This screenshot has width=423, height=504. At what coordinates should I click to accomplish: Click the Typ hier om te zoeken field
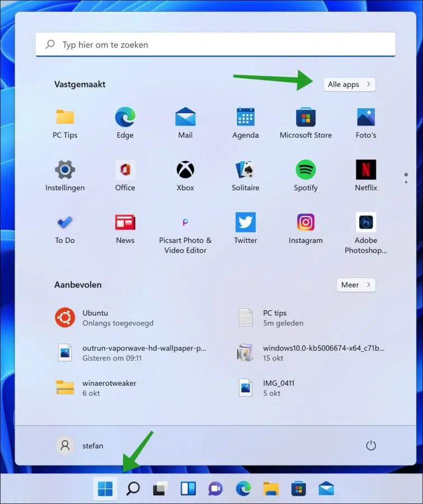click(x=216, y=44)
